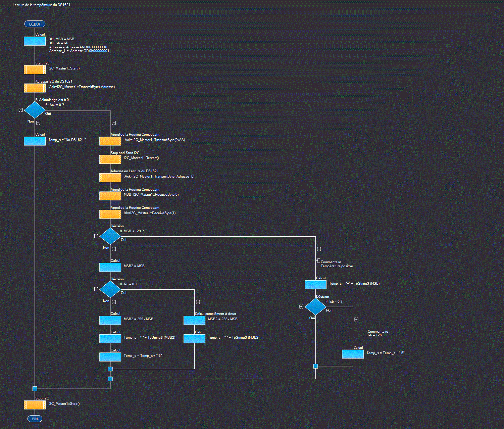
Task: Collapse the lsb decision below Temp_s = "+" block
Action: click(301, 306)
